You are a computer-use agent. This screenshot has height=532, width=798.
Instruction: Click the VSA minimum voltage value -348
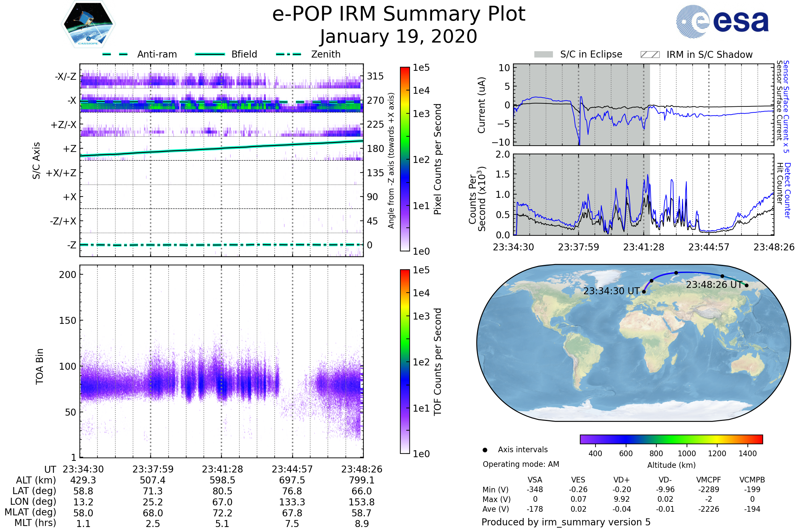535,489
